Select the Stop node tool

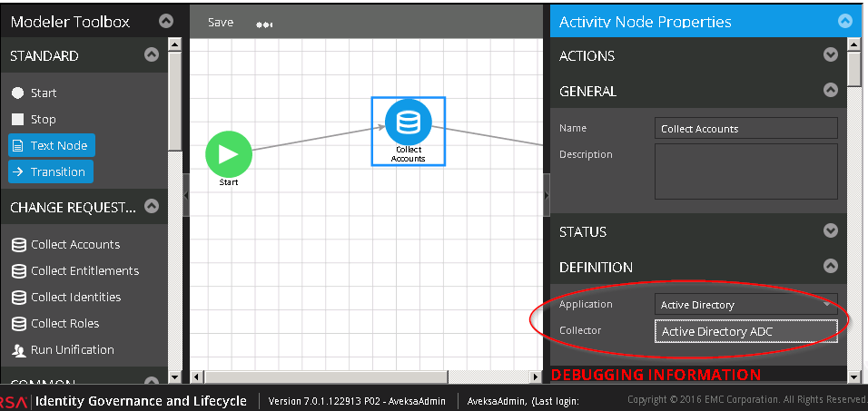(35, 120)
